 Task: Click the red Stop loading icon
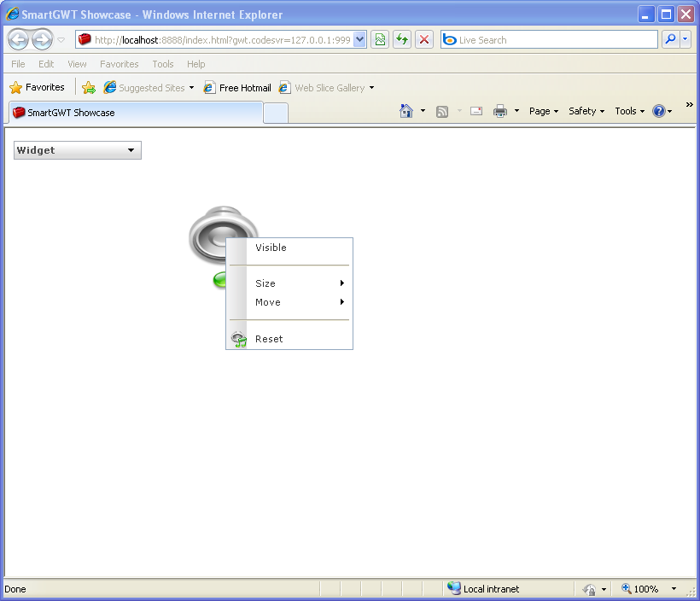pos(424,40)
